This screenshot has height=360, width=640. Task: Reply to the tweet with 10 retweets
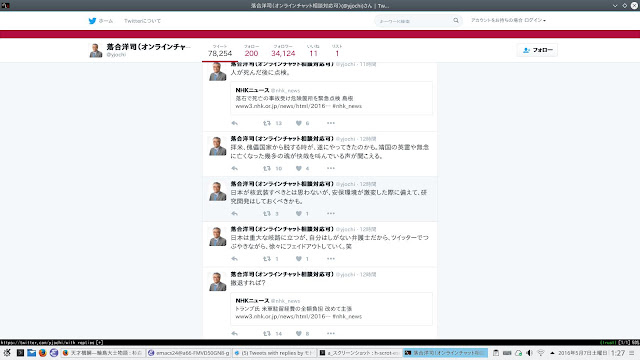pyautogui.click(x=234, y=168)
